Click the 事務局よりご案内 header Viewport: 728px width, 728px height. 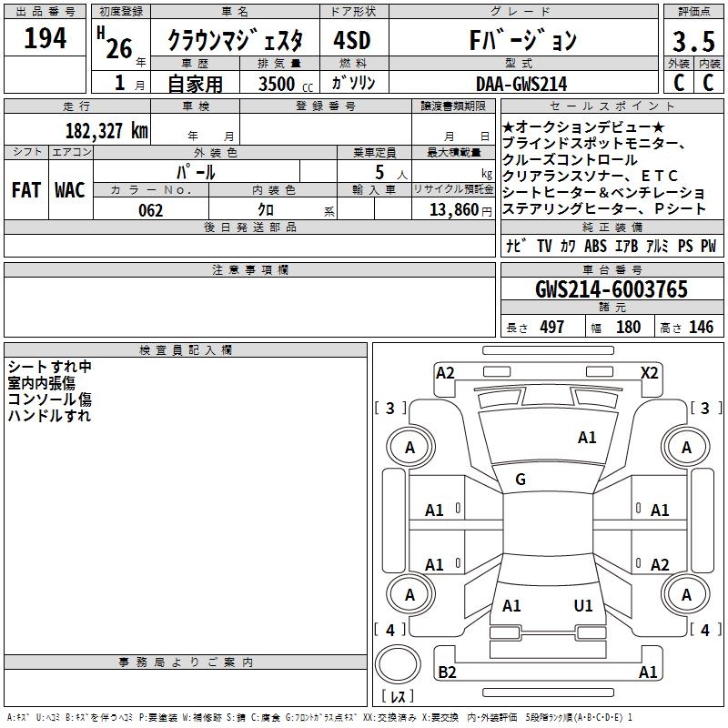click(186, 662)
